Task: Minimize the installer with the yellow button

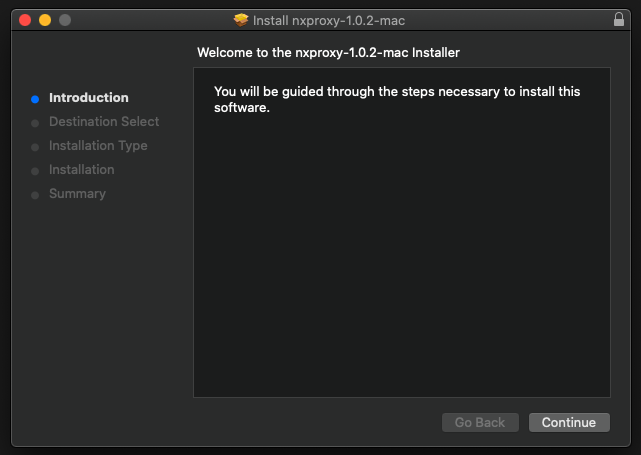Action: (45, 20)
